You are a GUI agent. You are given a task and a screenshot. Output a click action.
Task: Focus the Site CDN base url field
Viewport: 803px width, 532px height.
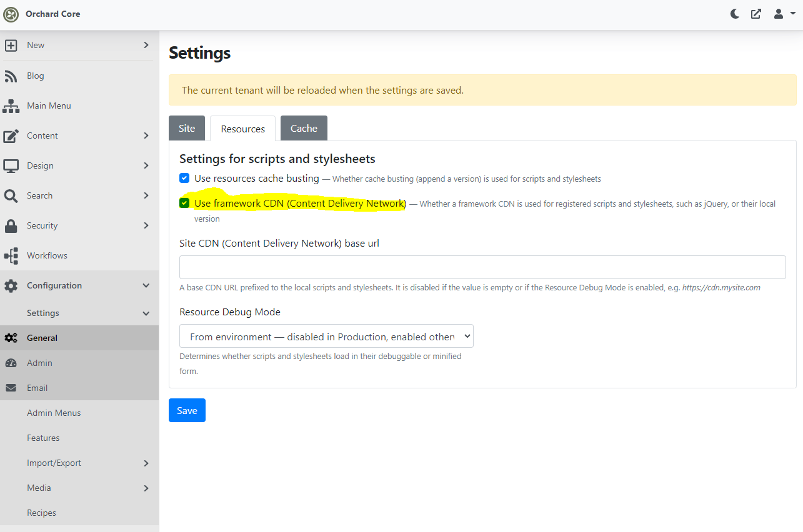[x=482, y=267]
